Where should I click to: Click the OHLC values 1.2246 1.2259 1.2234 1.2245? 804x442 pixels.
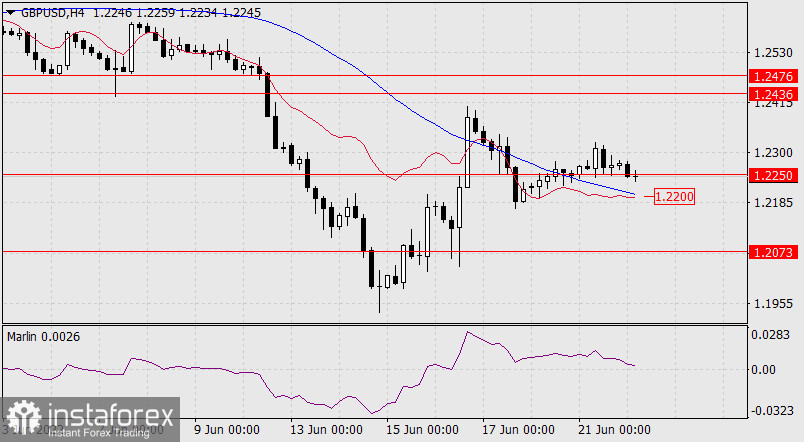click(177, 12)
